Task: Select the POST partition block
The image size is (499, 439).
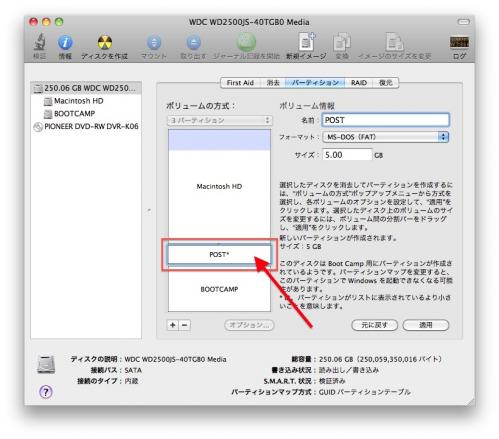Action: 219,254
